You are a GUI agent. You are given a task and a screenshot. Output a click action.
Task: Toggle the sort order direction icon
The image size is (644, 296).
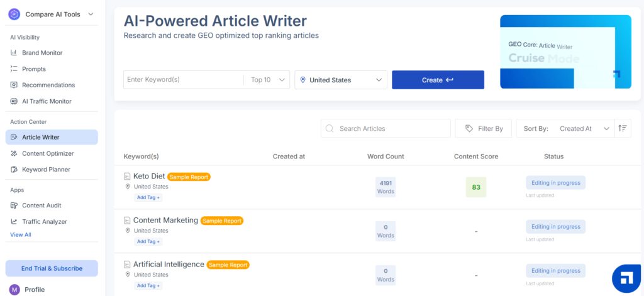(x=623, y=128)
